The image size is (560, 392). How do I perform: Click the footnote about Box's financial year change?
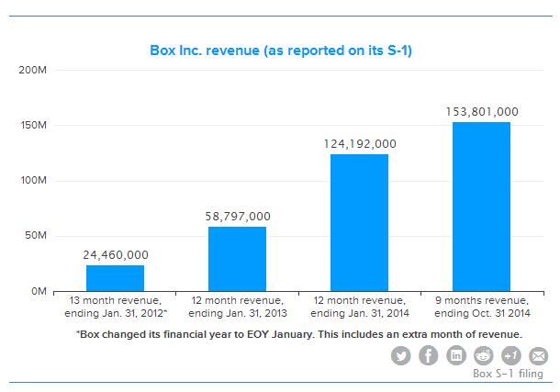(x=299, y=334)
